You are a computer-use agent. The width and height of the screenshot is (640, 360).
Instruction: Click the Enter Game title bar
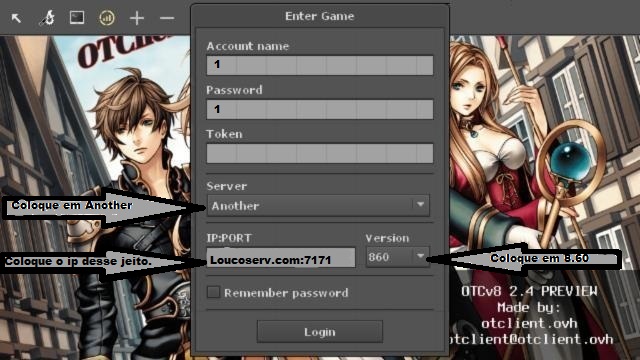coord(320,16)
